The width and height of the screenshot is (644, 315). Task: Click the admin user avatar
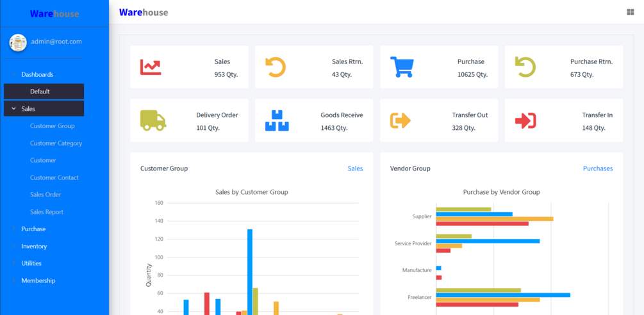point(18,43)
